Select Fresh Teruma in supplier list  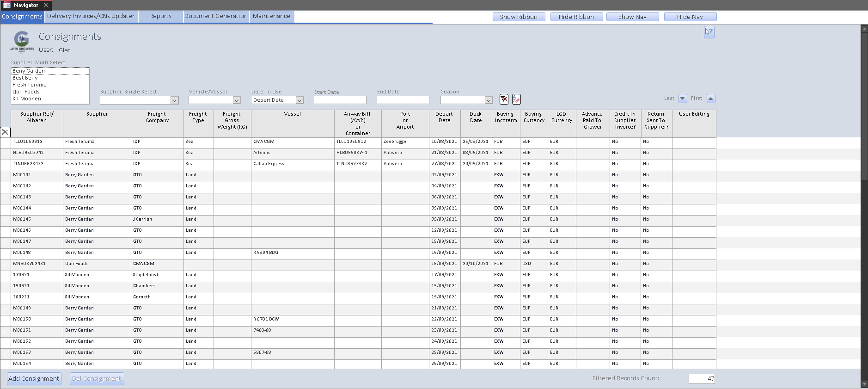[x=30, y=85]
